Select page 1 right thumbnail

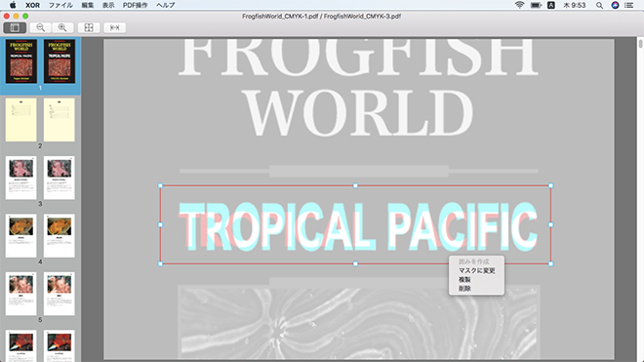click(x=60, y=61)
